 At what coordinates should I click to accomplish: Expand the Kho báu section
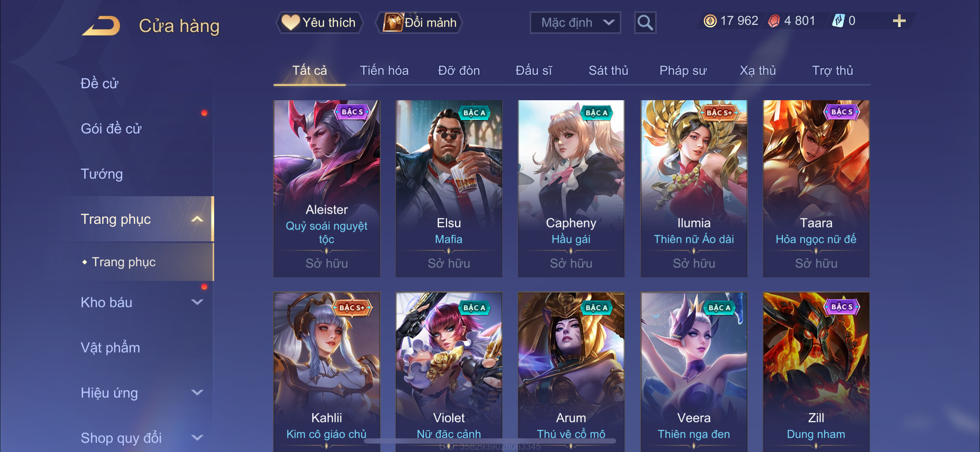click(x=197, y=302)
